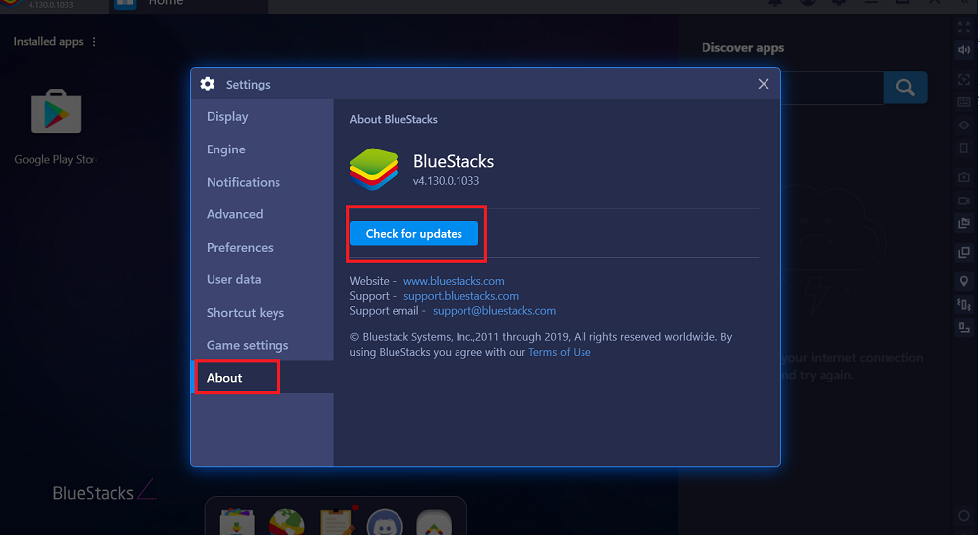
Task: Open the globe icon in bottom dock
Action: pos(286,522)
